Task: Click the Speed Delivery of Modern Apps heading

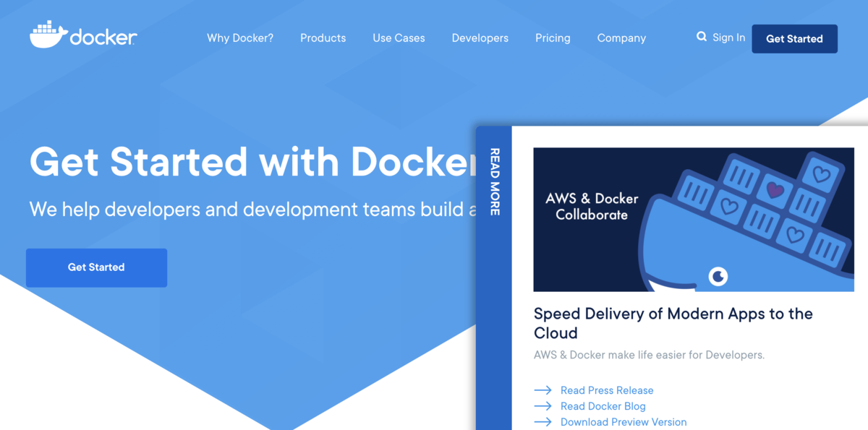Action: pos(673,323)
